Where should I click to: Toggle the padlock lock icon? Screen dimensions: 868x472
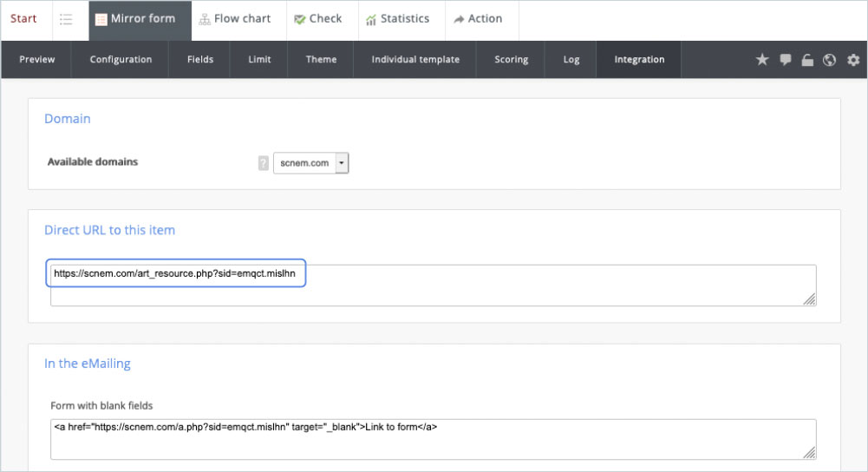[x=807, y=60]
